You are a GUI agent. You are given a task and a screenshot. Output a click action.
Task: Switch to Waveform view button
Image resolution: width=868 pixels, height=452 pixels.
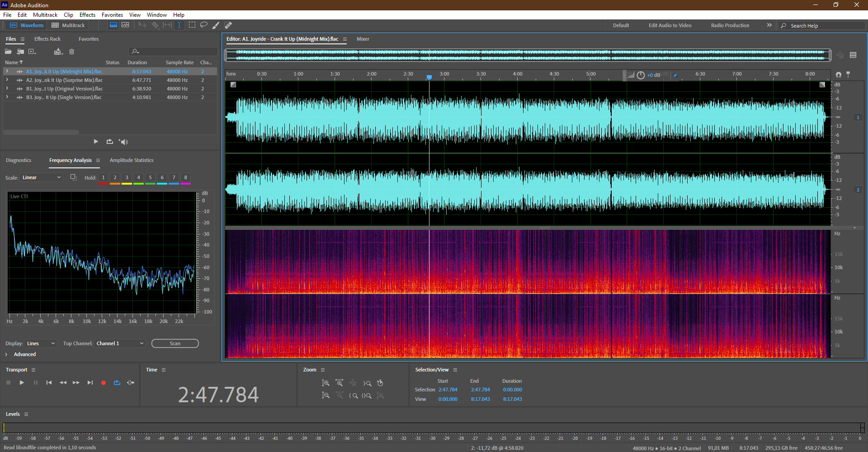click(27, 25)
